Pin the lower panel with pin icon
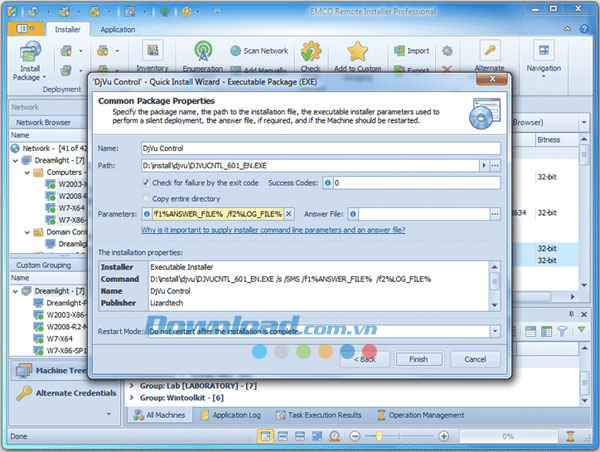Image resolution: width=600 pixels, height=452 pixels. pos(571,314)
